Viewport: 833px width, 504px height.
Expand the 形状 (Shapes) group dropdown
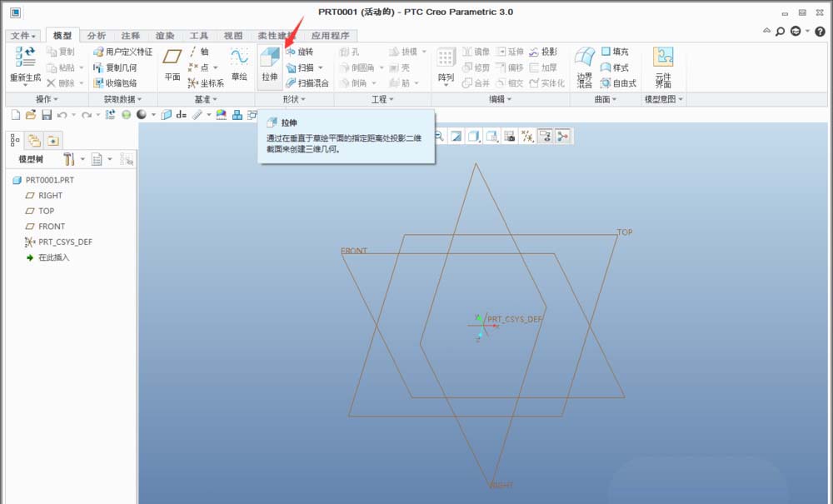pos(294,99)
